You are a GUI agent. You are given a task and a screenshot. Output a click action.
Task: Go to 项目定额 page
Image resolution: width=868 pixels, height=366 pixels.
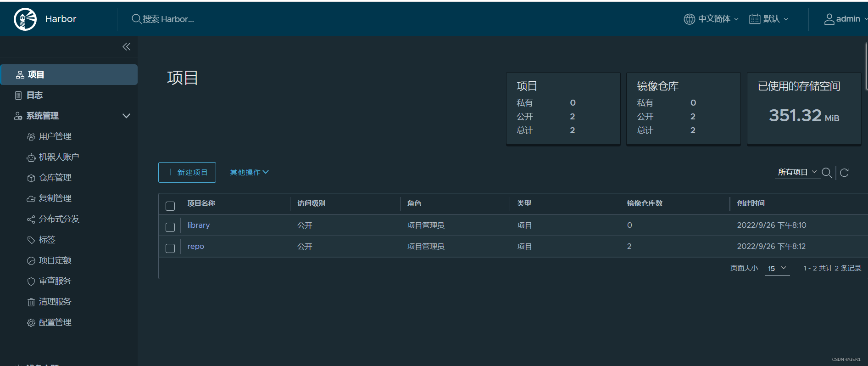point(55,260)
